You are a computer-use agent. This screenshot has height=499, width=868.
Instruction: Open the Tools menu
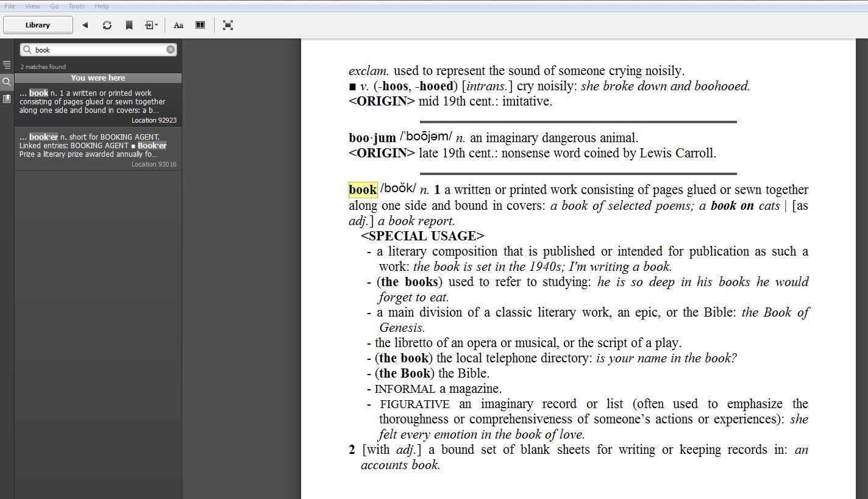pyautogui.click(x=76, y=6)
